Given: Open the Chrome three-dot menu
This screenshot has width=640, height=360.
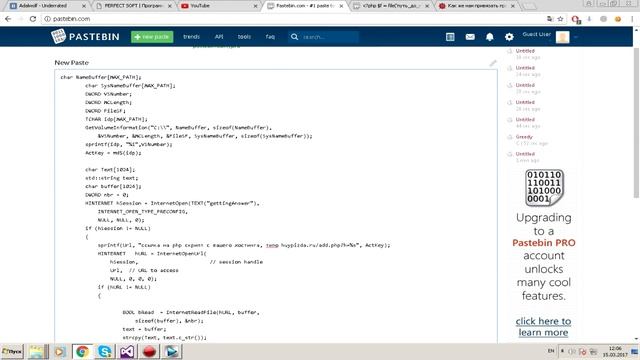Looking at the screenshot, I should (x=632, y=19).
